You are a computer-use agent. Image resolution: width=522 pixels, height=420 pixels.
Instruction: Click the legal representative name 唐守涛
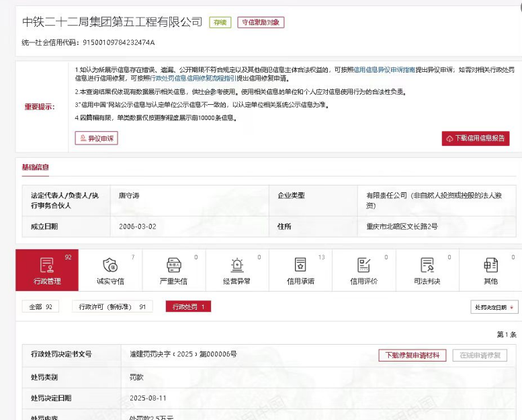129,196
